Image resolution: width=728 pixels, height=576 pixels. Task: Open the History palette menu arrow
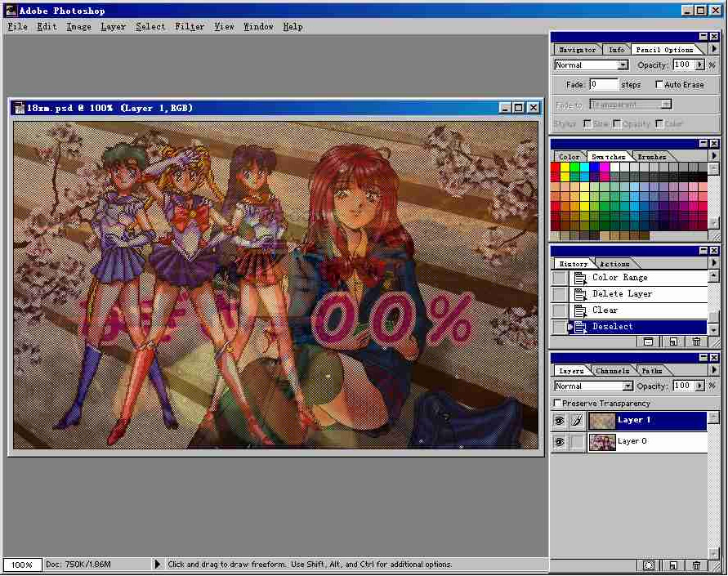[714, 263]
